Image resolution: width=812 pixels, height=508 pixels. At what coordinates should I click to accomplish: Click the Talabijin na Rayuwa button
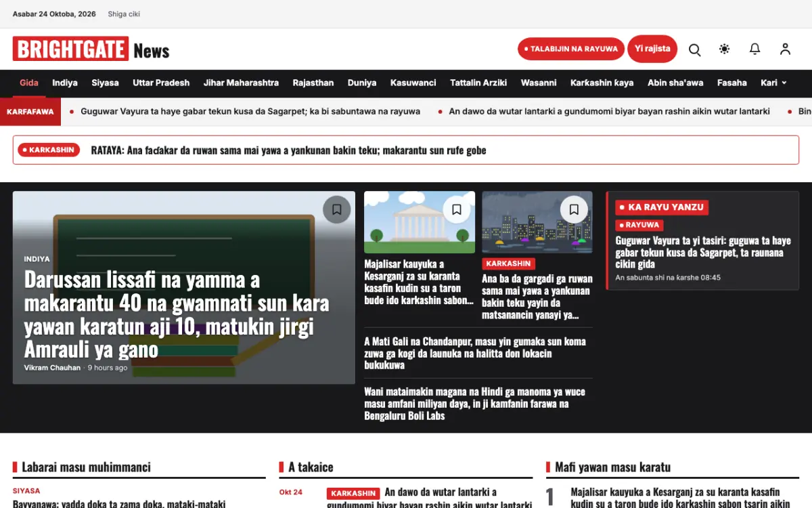click(571, 49)
